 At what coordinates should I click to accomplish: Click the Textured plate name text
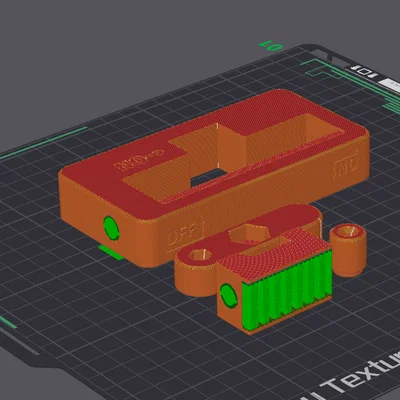[360, 377]
